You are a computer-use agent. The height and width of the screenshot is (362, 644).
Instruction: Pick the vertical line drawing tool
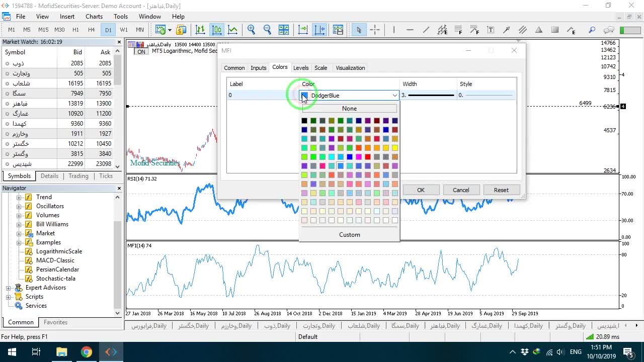(394, 30)
